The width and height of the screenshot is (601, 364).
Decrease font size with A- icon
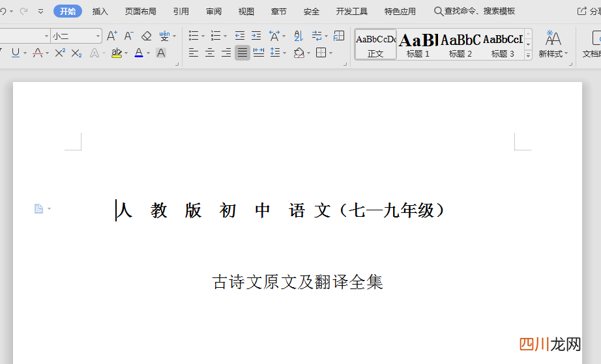129,36
